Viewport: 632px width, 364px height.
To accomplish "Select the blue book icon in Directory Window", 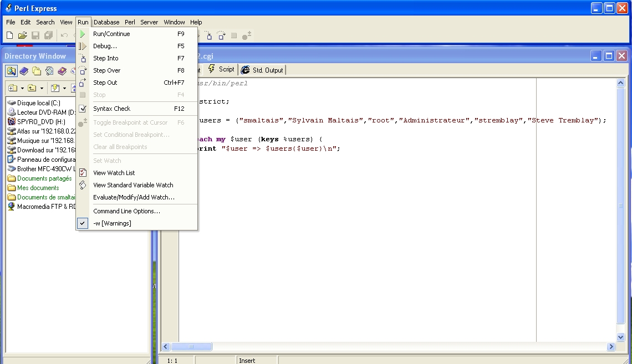I will pos(24,71).
